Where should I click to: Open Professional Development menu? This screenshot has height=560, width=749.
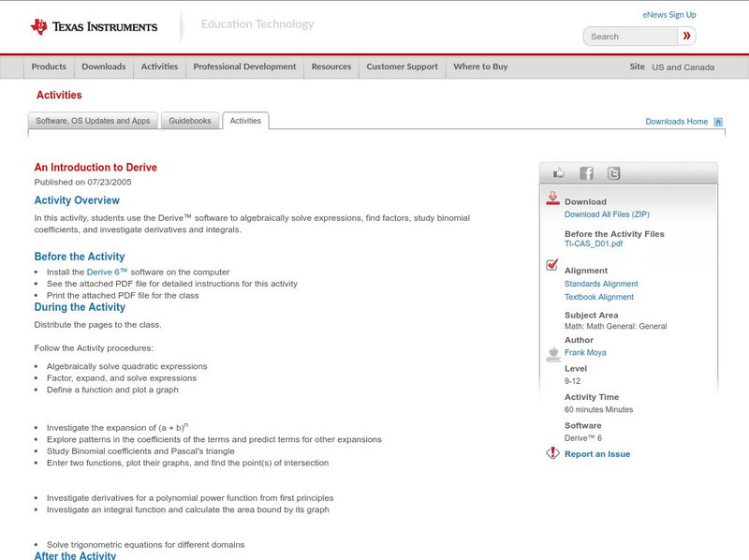point(244,66)
